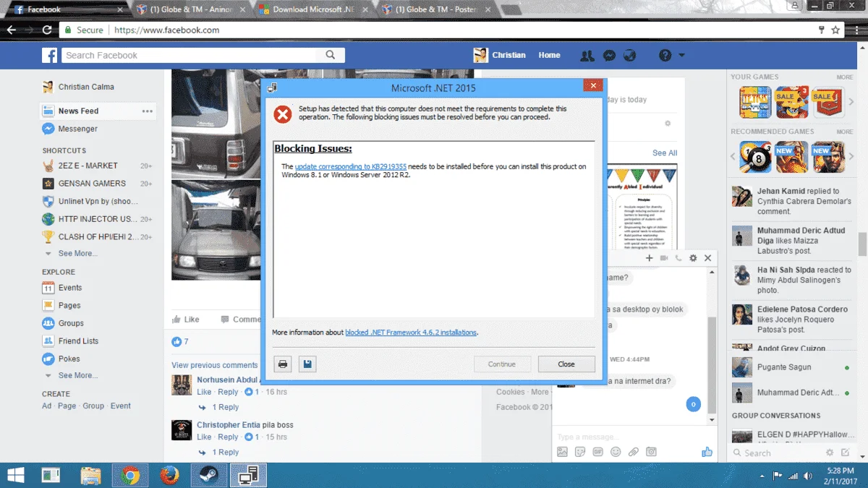Click the browser reload icon
868x488 pixels.
pyautogui.click(x=47, y=30)
